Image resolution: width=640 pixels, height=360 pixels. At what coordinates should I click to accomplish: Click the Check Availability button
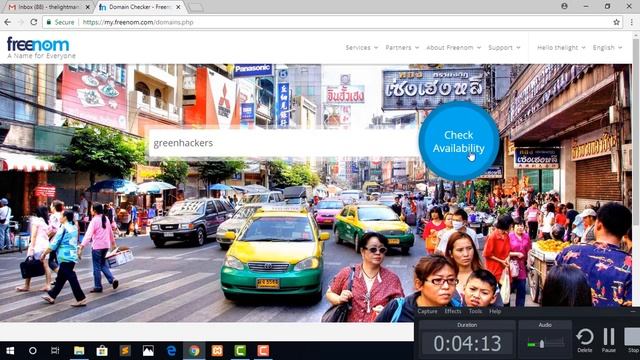pyautogui.click(x=458, y=141)
